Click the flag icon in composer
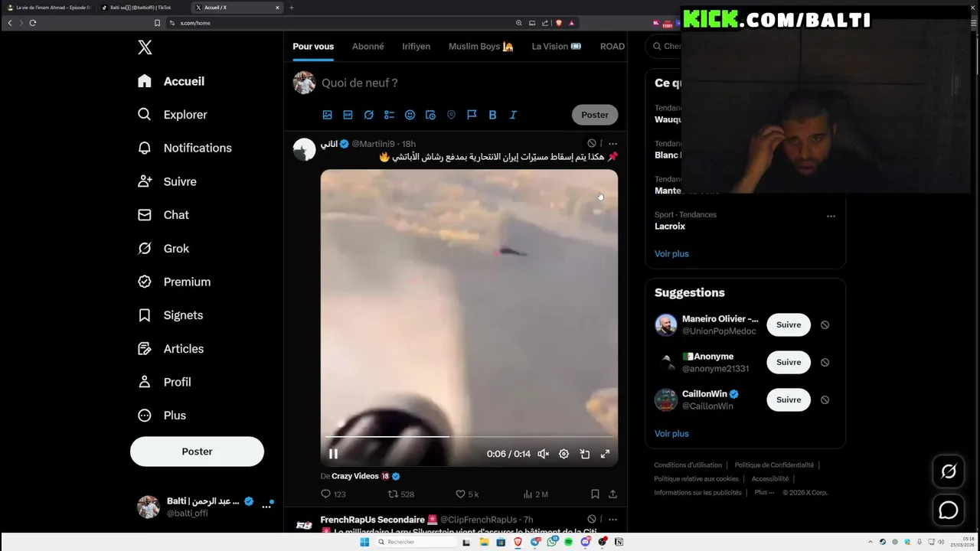Image resolution: width=980 pixels, height=551 pixels. click(x=472, y=115)
